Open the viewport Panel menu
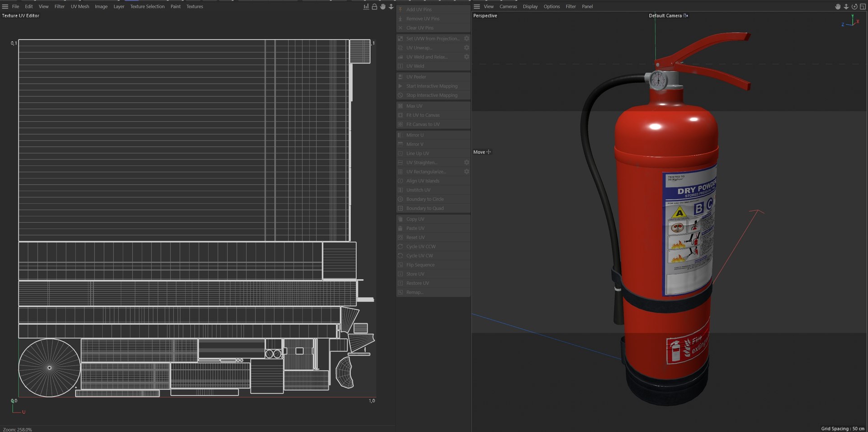This screenshot has height=432, width=868. (x=587, y=6)
